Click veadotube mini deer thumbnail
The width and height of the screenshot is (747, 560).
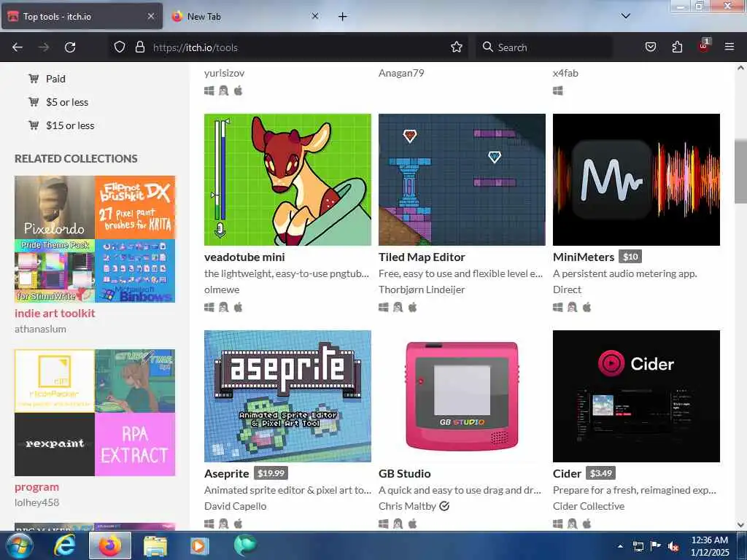287,179
